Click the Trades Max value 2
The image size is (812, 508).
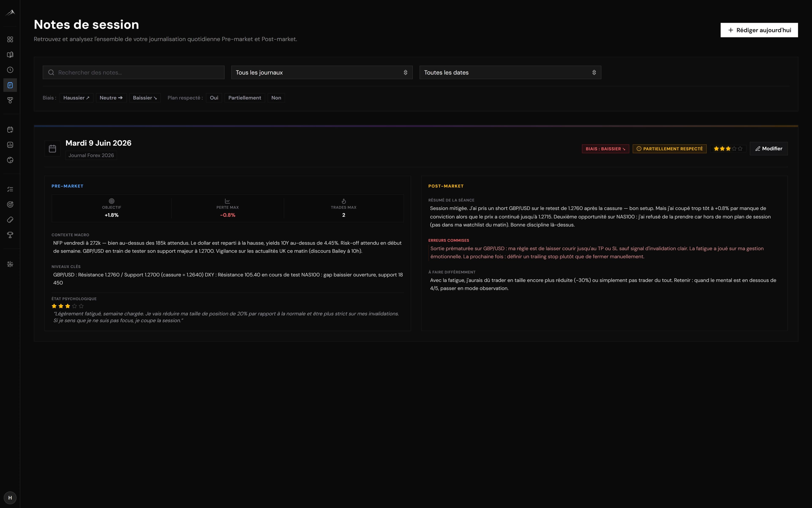pyautogui.click(x=344, y=215)
